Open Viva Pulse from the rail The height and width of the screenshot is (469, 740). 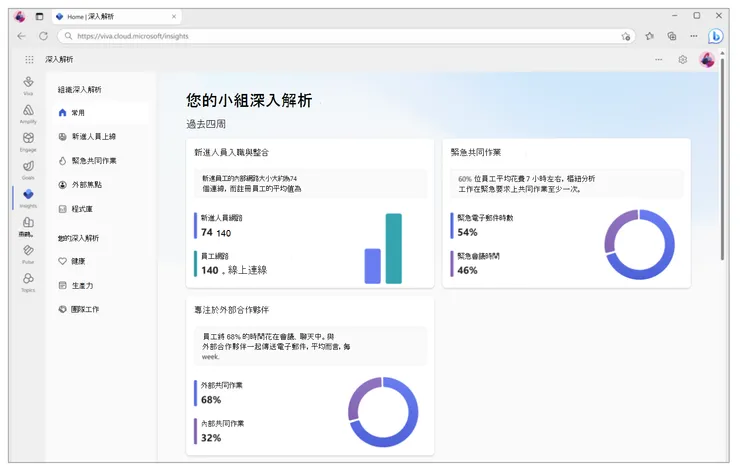28,254
